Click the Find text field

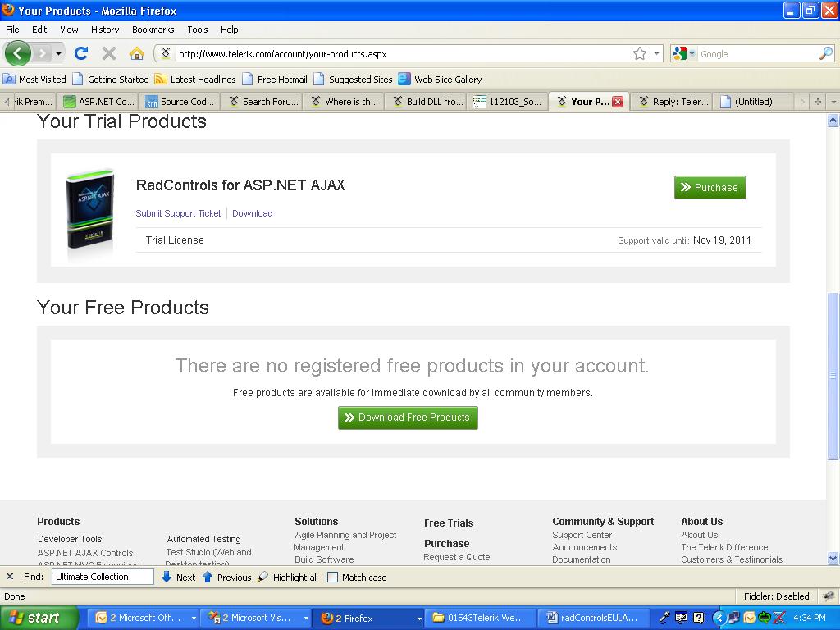coord(103,577)
